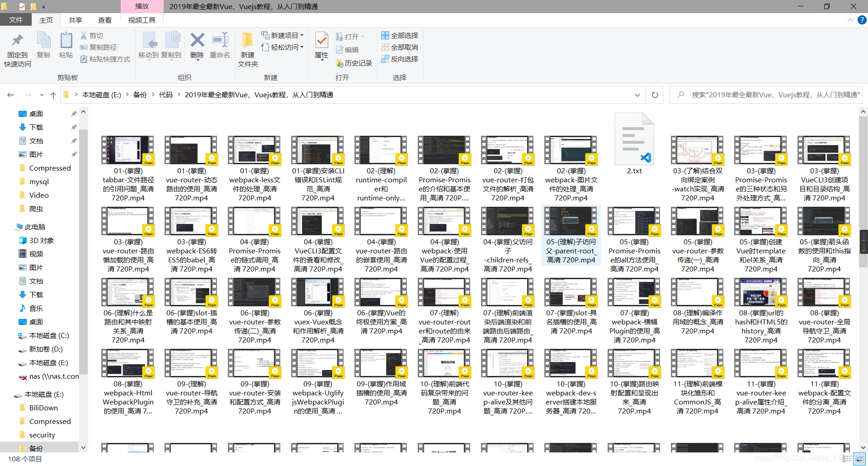
Task: Open the Easy Access (轻松访问) dropdown
Action: point(283,47)
